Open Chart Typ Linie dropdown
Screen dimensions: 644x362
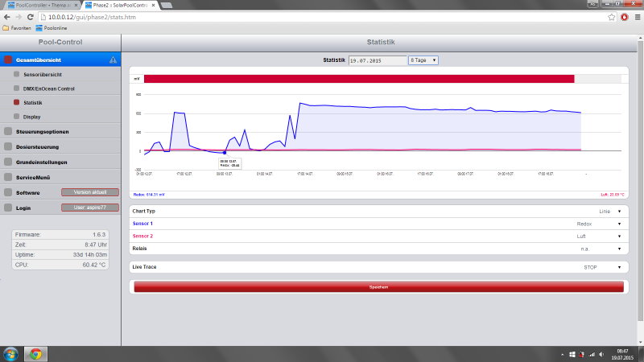pos(610,212)
